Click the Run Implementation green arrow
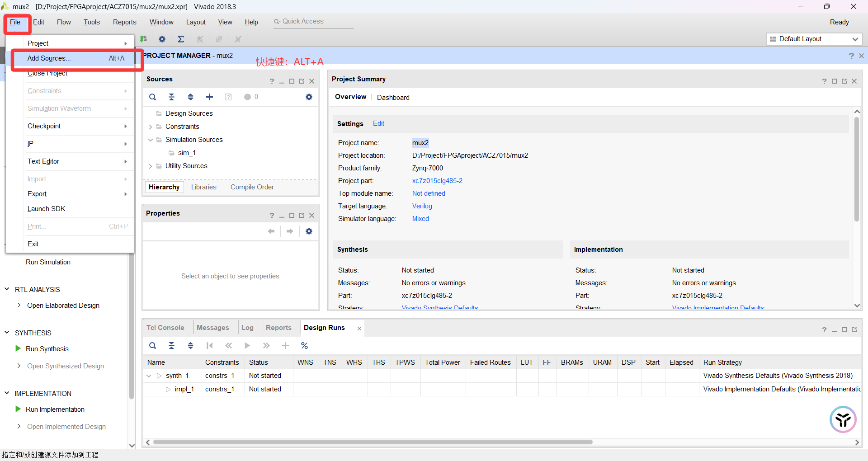 pyautogui.click(x=18, y=409)
